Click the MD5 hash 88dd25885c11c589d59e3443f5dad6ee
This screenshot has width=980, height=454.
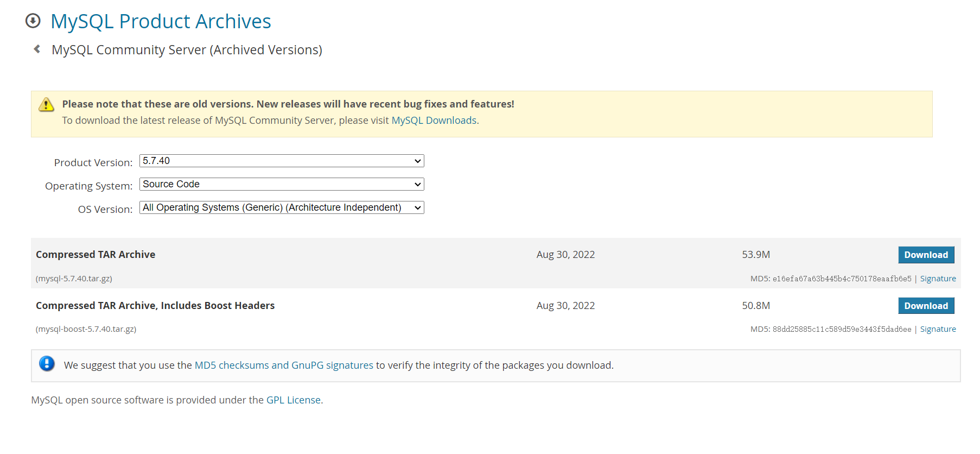pos(842,329)
